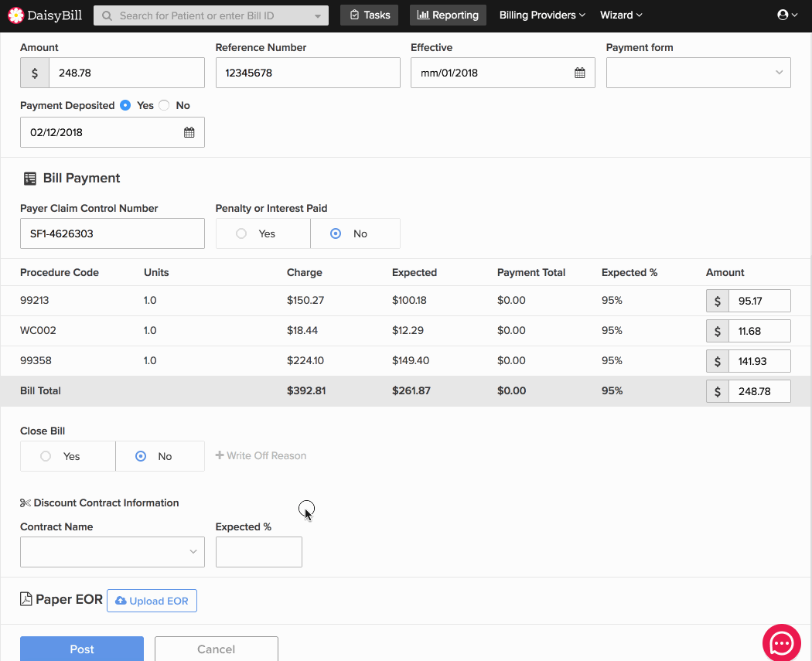Select No for Payment Deposited
The width and height of the screenshot is (812, 661).
(164, 106)
